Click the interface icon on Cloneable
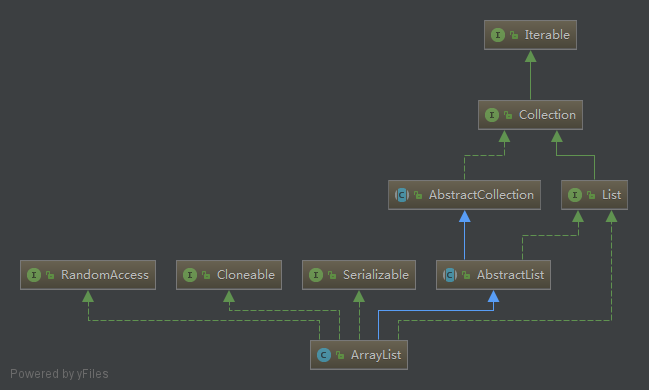The width and height of the screenshot is (649, 390). 190,274
